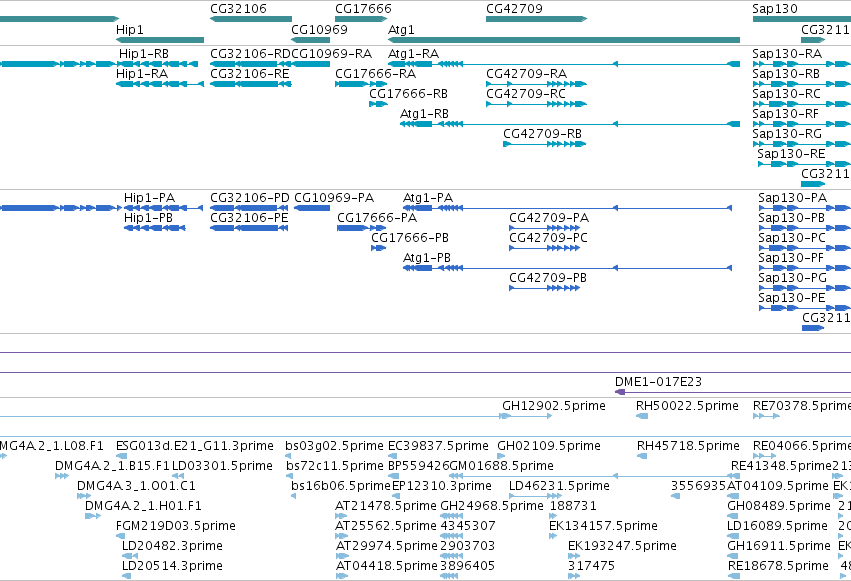Open the Hip1-RA transcript label
This screenshot has width=851, height=581.
click(142, 74)
